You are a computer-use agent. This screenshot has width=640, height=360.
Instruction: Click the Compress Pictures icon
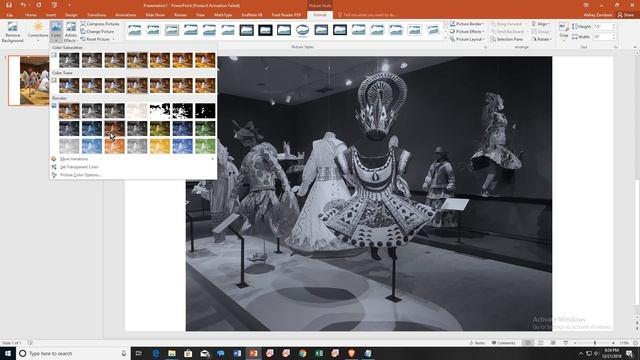(83, 24)
